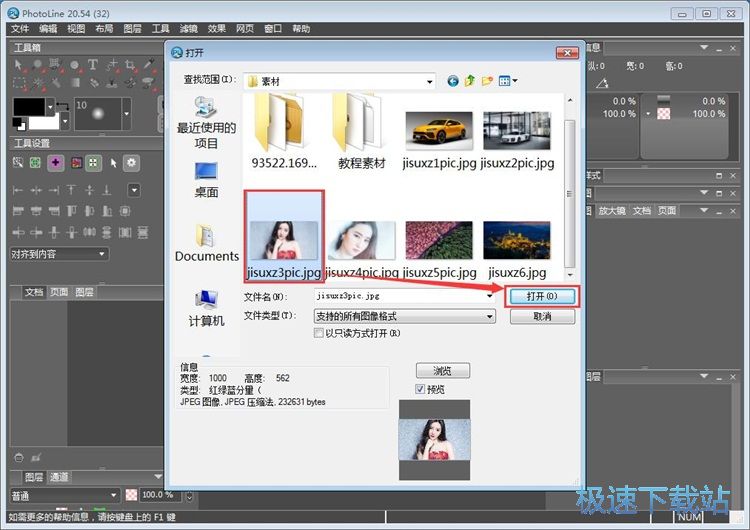Click the gear settings icon in tool settings
Image resolution: width=750 pixels, height=530 pixels.
click(131, 163)
